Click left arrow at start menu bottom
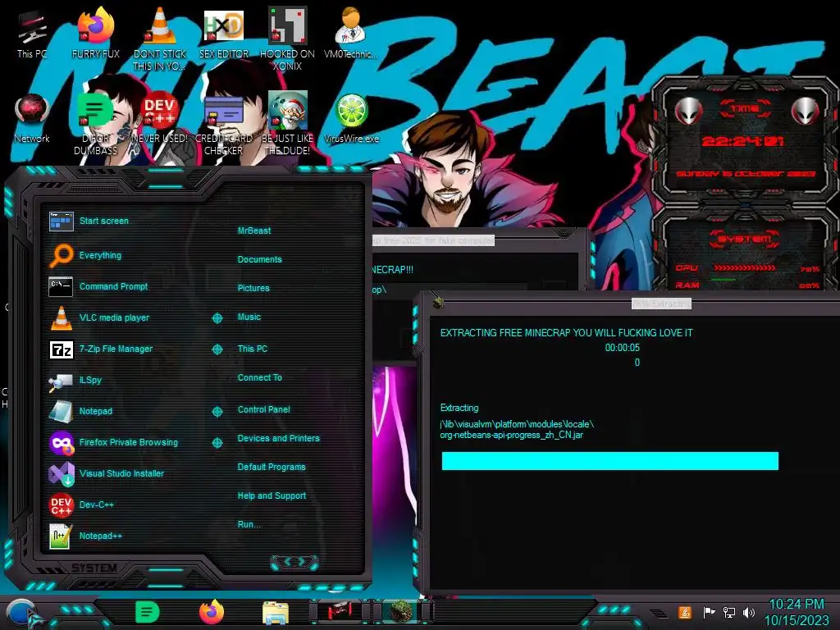The height and width of the screenshot is (630, 840). click(286, 561)
